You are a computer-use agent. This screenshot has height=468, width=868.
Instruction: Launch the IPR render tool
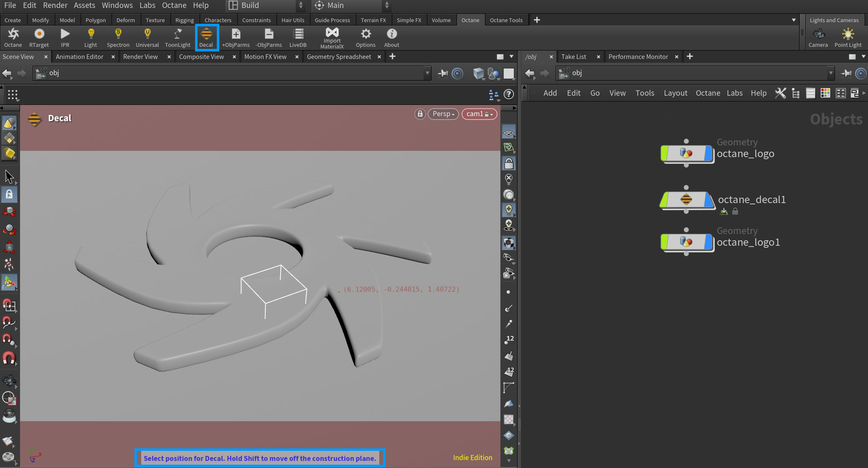pos(65,34)
